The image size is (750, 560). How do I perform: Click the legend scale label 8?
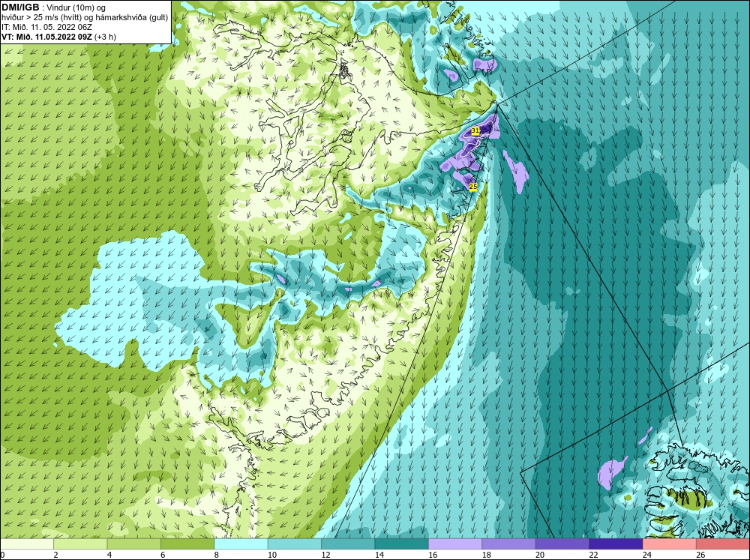pyautogui.click(x=217, y=555)
